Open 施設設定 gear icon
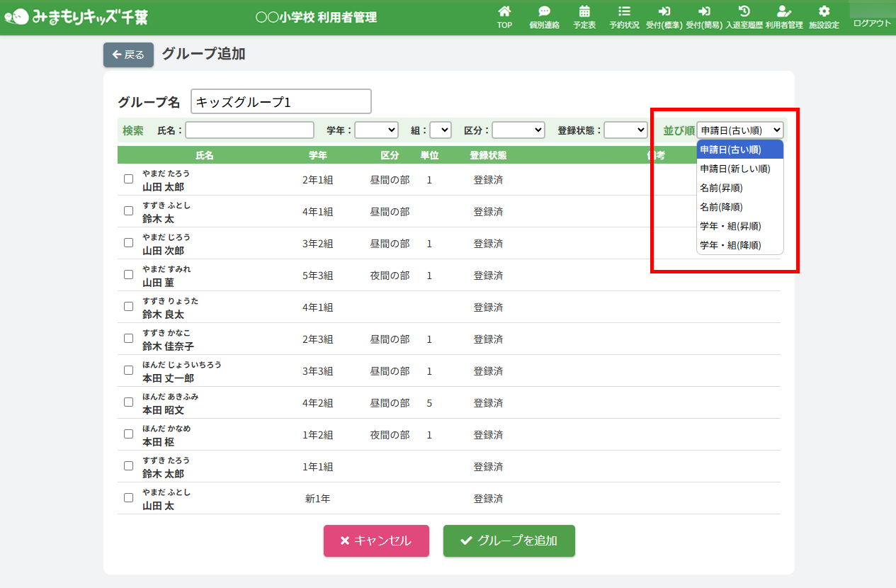The width and height of the screenshot is (896, 588). pos(824,11)
